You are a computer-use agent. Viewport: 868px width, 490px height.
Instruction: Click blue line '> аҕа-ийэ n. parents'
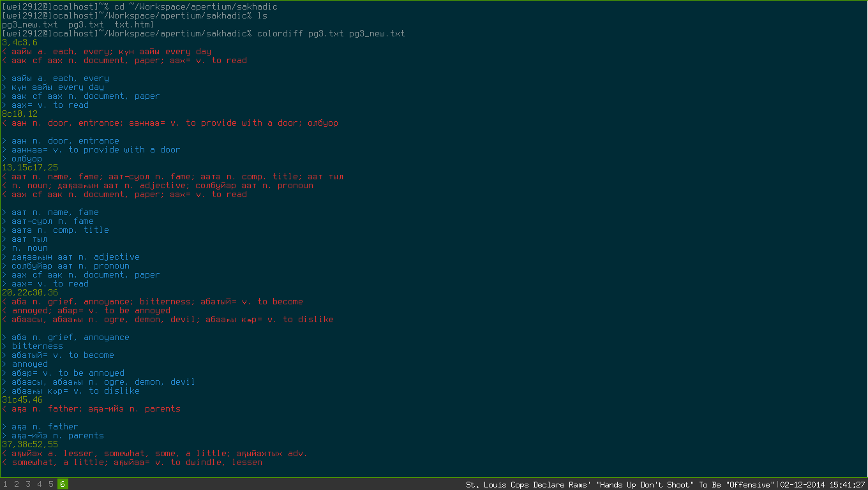(x=53, y=436)
